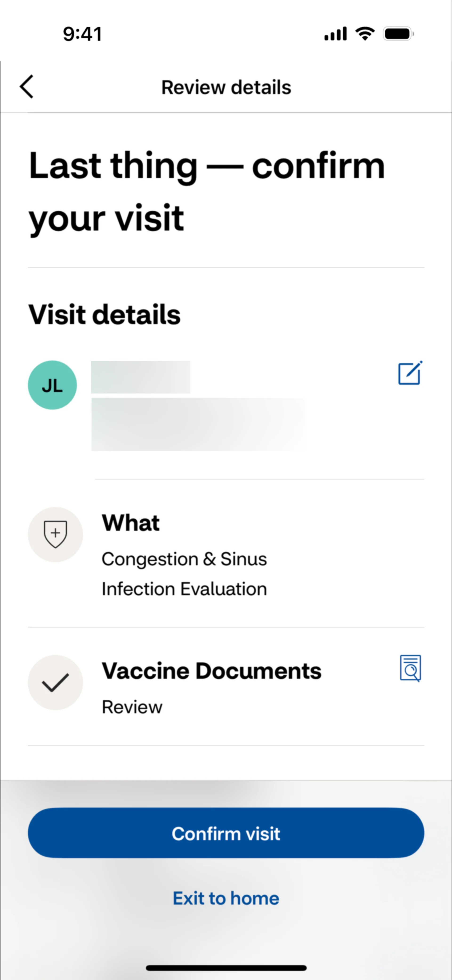This screenshot has height=980, width=452.
Task: Go back using the left chevron
Action: 27,87
